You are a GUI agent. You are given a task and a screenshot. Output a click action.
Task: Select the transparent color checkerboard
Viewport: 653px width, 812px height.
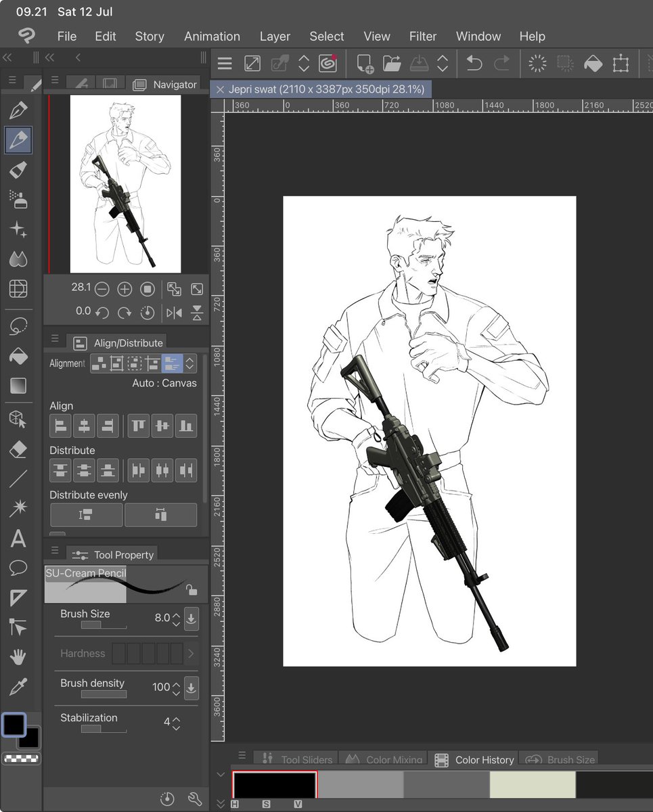pos(21,759)
